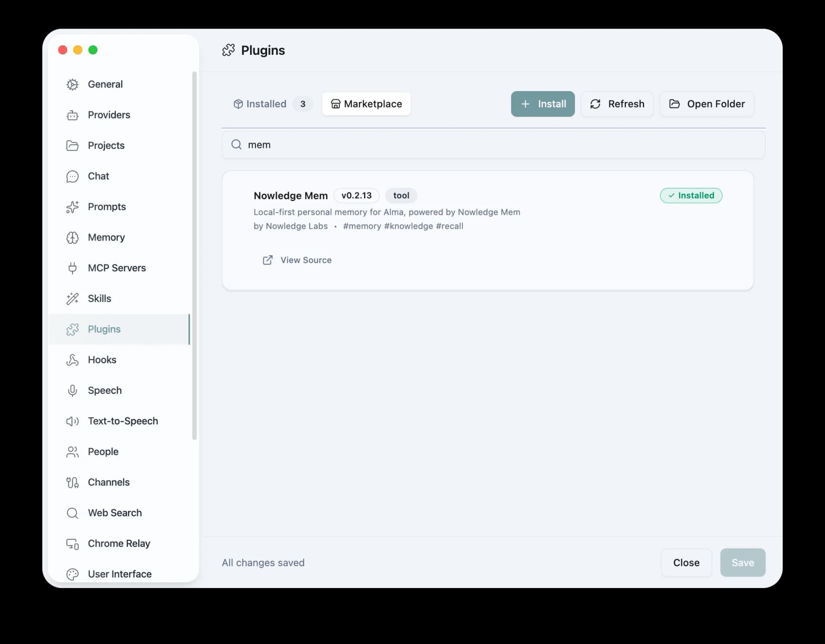Click the sidebar vertical scrollbar

194,255
